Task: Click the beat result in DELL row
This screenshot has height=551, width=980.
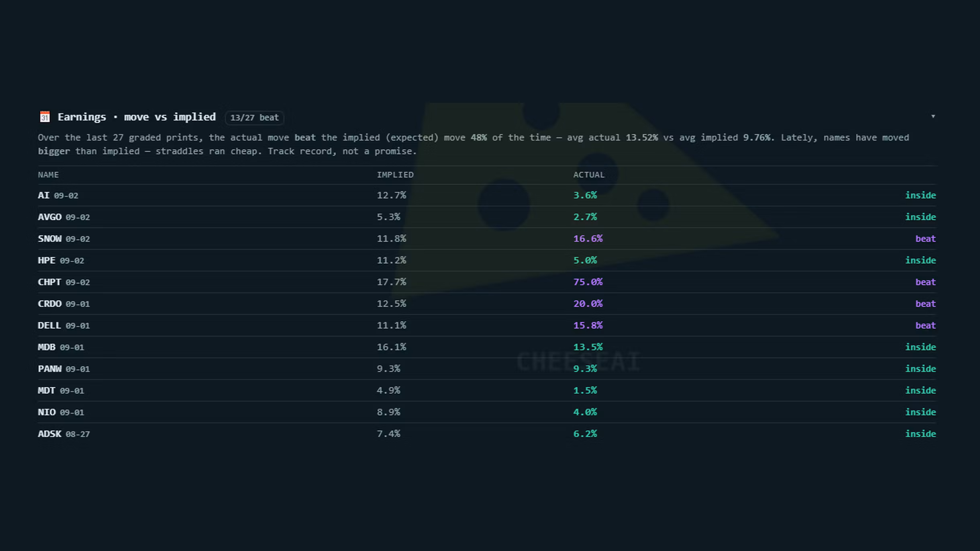Action: (925, 326)
